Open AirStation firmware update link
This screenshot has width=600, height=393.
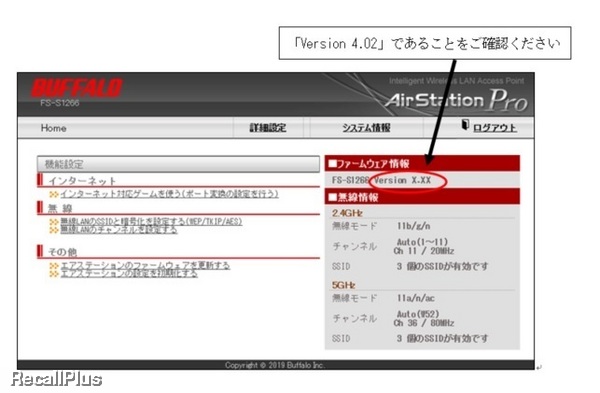[145, 265]
